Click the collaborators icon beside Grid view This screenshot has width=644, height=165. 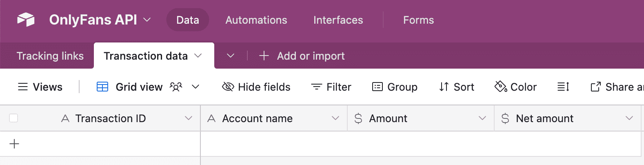point(176,87)
